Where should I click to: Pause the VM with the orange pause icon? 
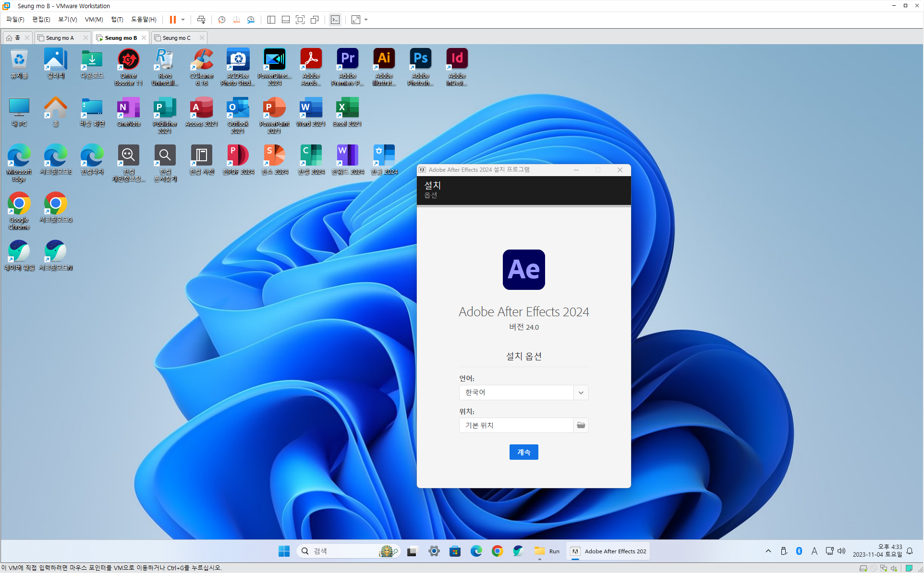[x=172, y=20]
